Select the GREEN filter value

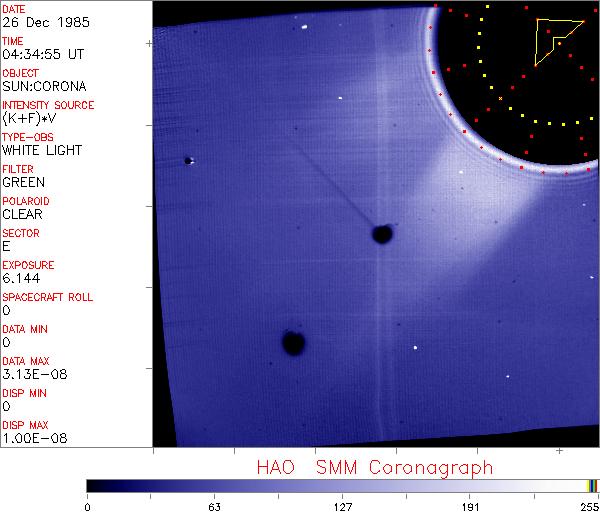(x=24, y=182)
